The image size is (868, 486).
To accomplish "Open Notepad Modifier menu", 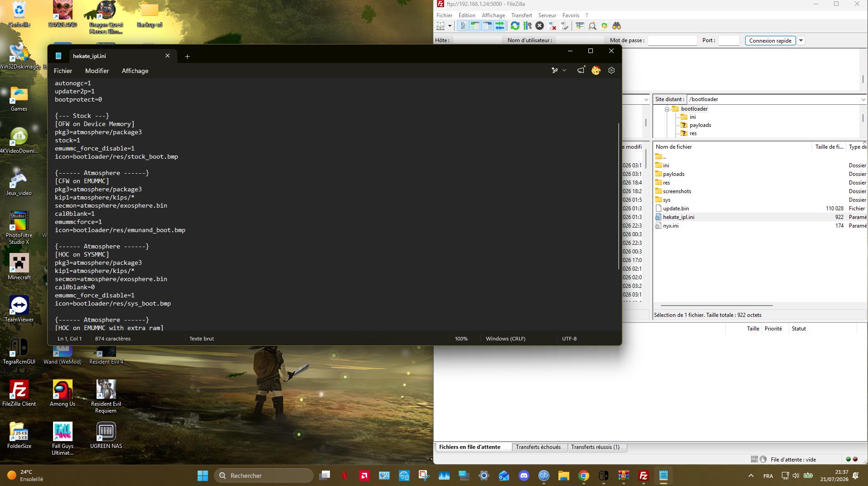I will (x=97, y=71).
